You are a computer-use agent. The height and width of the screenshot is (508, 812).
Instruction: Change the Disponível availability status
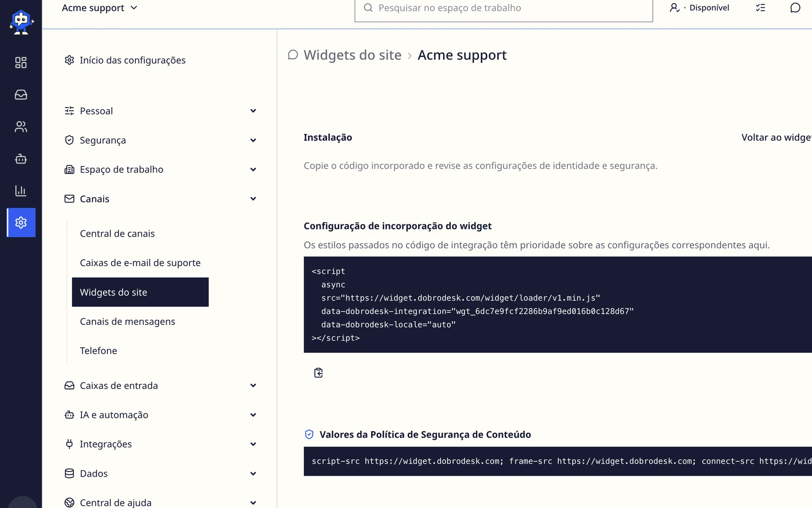(699, 7)
